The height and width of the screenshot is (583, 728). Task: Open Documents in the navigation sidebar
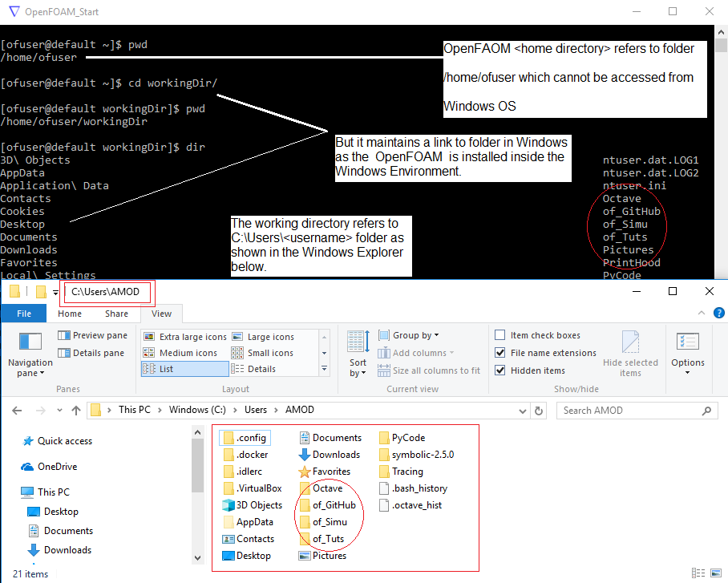coord(60,531)
